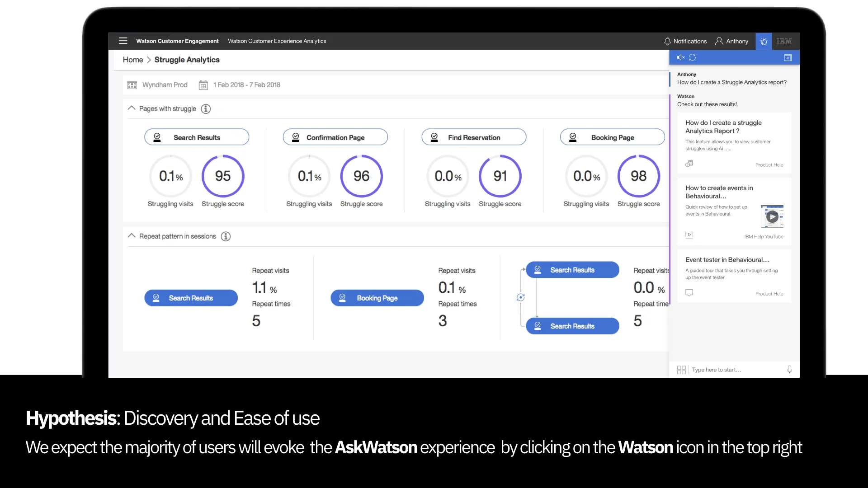Mute the AskWatson speaker icon
Viewport: 868px width, 488px height.
click(680, 57)
